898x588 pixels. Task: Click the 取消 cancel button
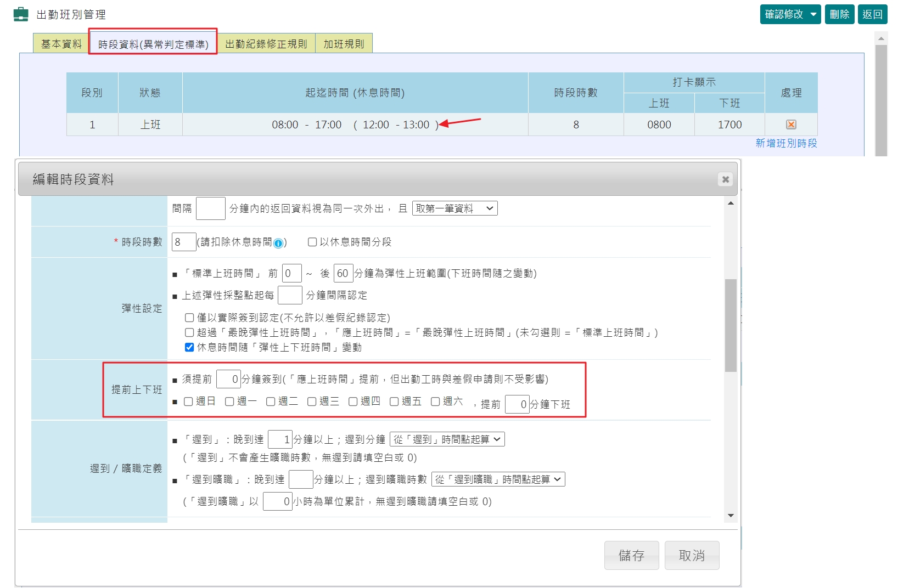[692, 555]
